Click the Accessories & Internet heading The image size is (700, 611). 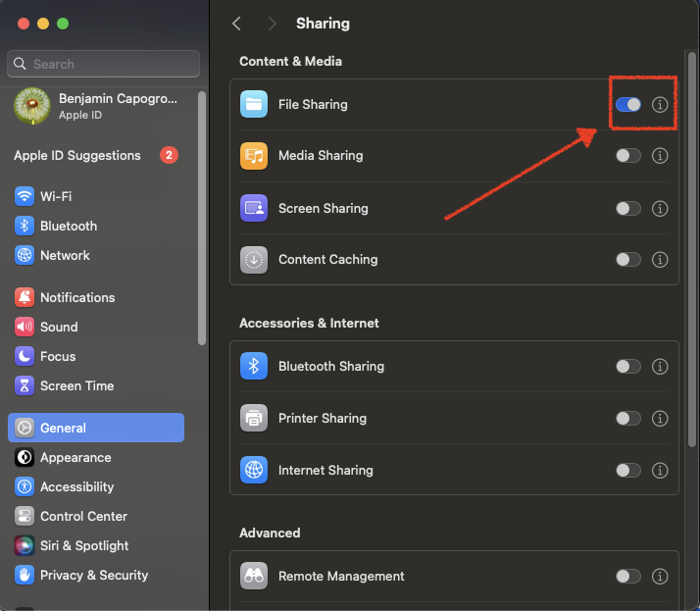pos(309,323)
